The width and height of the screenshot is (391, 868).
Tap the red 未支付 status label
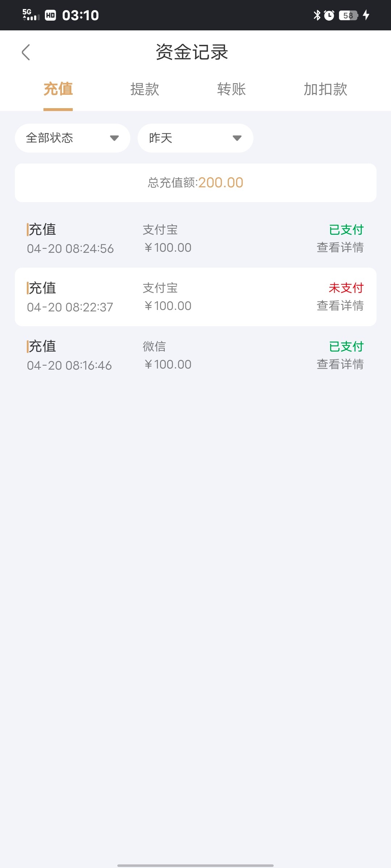coord(346,288)
